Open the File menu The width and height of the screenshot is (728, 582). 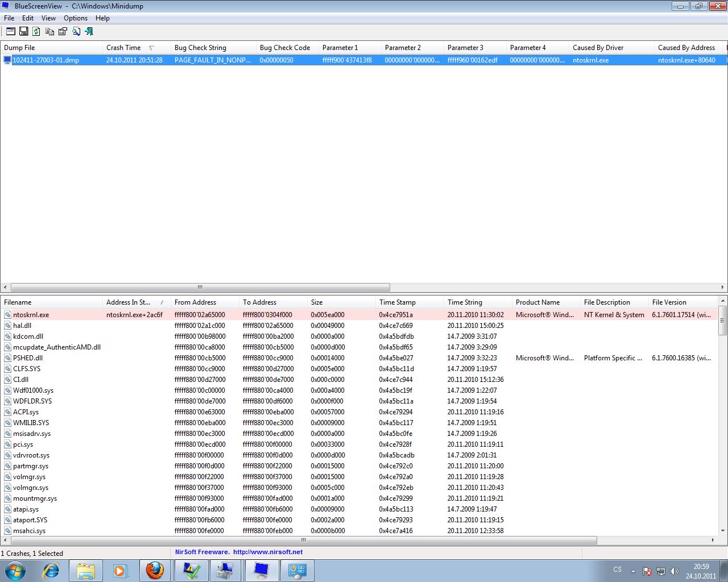click(9, 18)
